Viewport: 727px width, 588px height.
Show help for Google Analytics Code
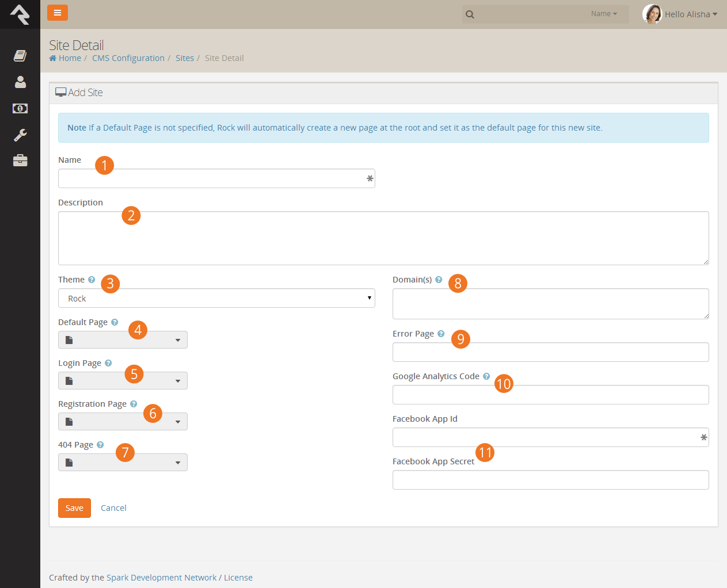(486, 376)
